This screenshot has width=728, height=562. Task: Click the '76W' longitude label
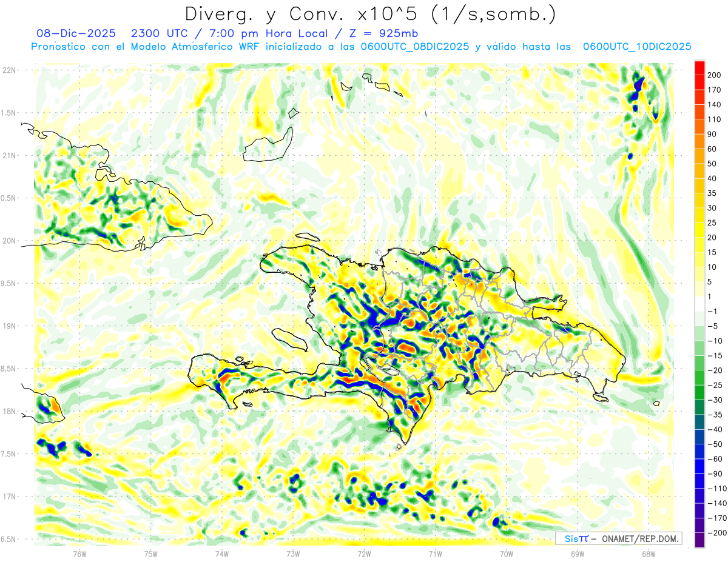pos(79,554)
